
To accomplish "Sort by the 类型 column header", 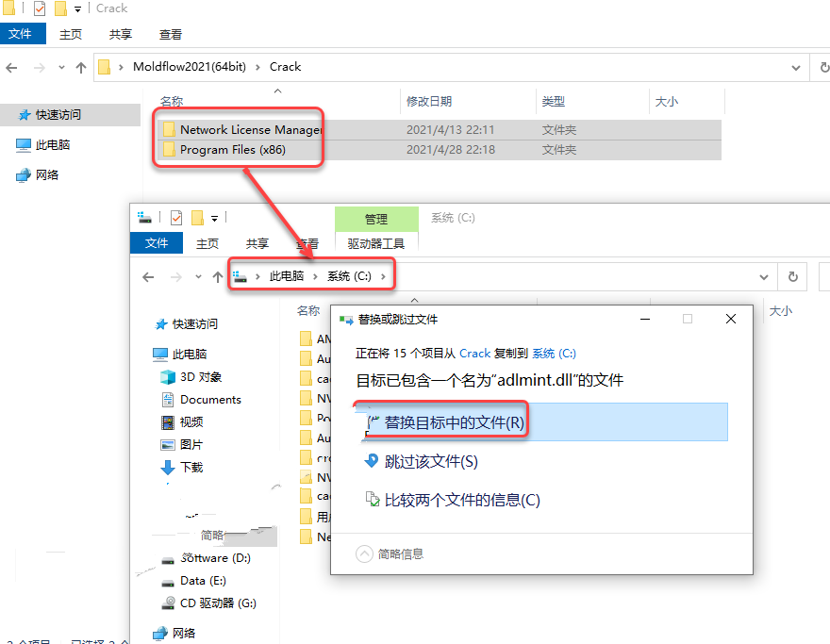I will [554, 102].
